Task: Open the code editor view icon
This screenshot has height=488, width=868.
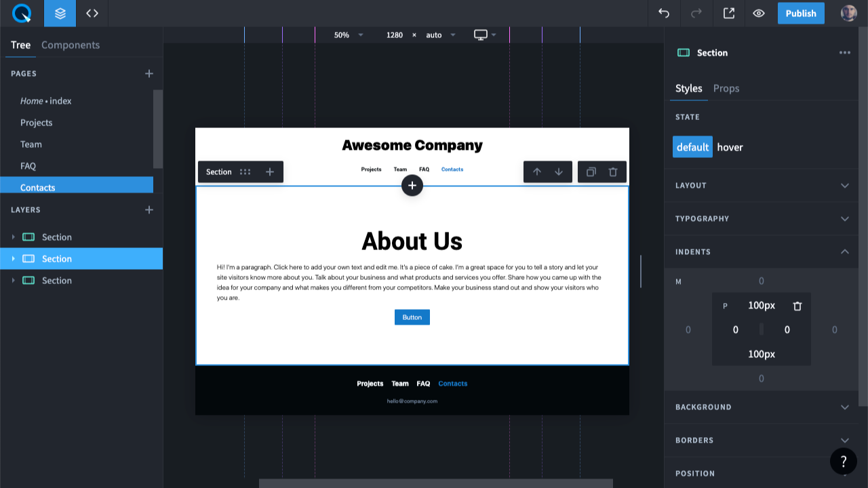Action: click(92, 14)
